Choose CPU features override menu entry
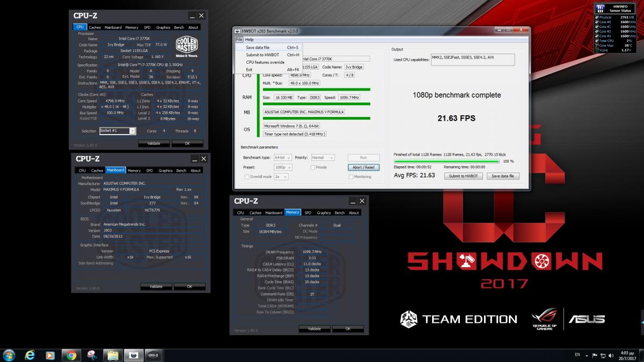 coord(268,62)
